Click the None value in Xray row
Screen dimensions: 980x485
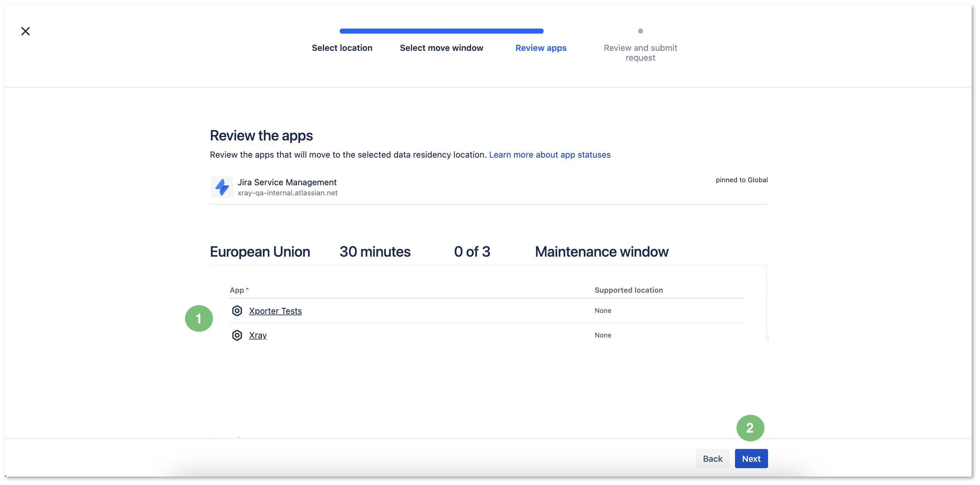603,335
